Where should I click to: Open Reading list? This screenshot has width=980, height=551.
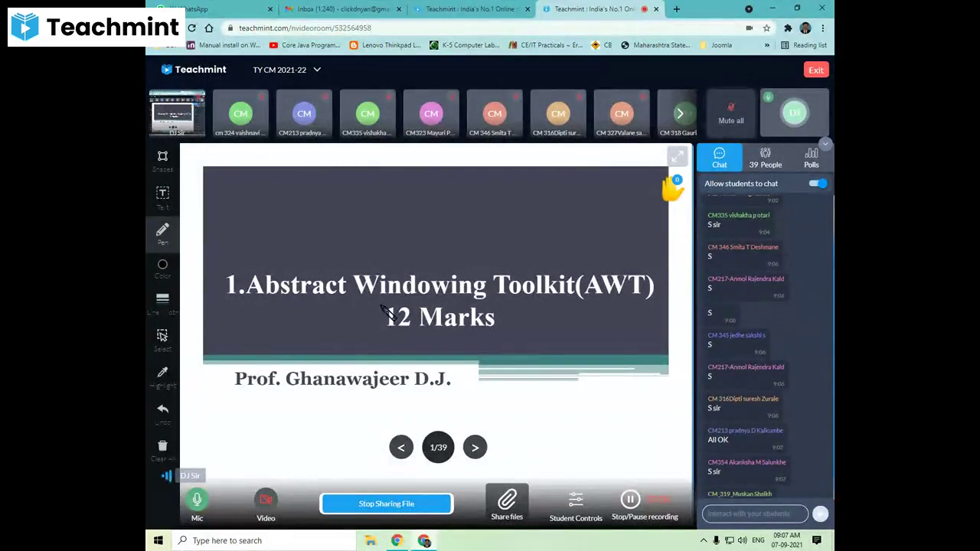coord(804,45)
